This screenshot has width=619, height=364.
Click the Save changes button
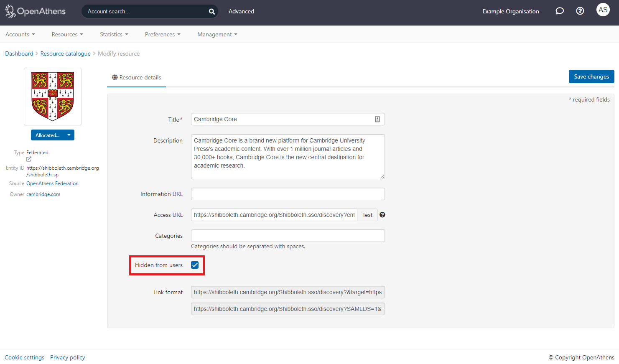[591, 76]
